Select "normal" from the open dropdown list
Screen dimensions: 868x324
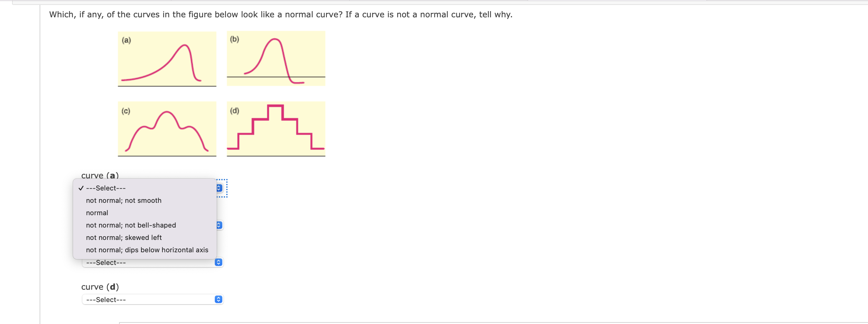click(97, 213)
